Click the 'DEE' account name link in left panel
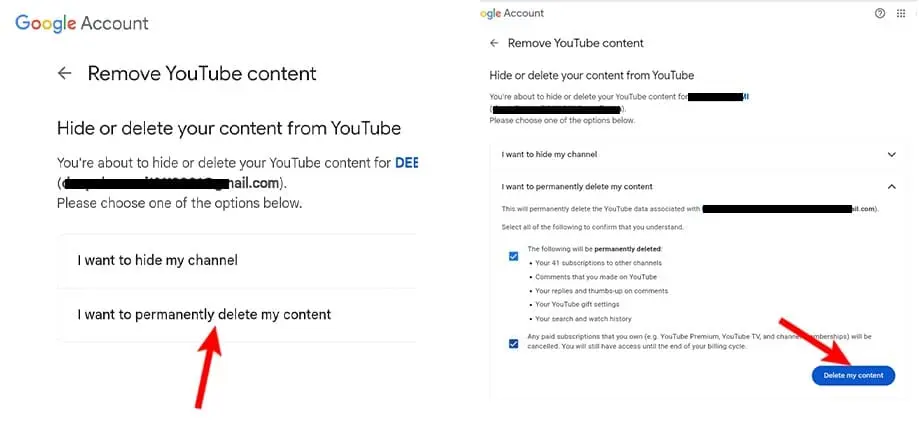The image size is (919, 422). 406,163
